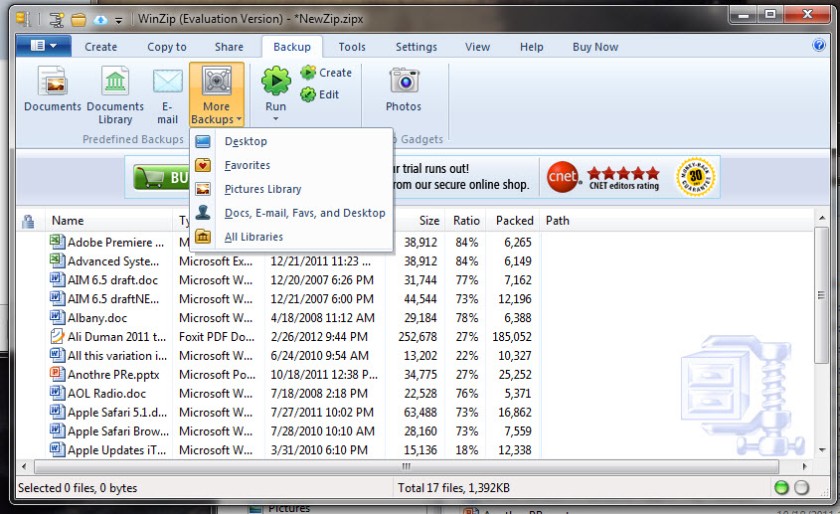Click the 30 day guarantee badge
Image resolution: width=840 pixels, height=514 pixels.
pyautogui.click(x=695, y=177)
